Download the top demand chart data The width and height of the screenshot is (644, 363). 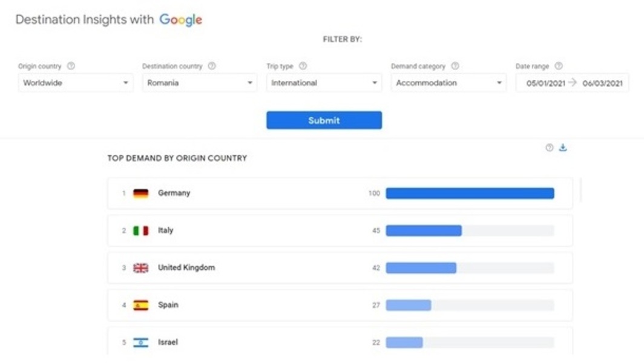(563, 148)
